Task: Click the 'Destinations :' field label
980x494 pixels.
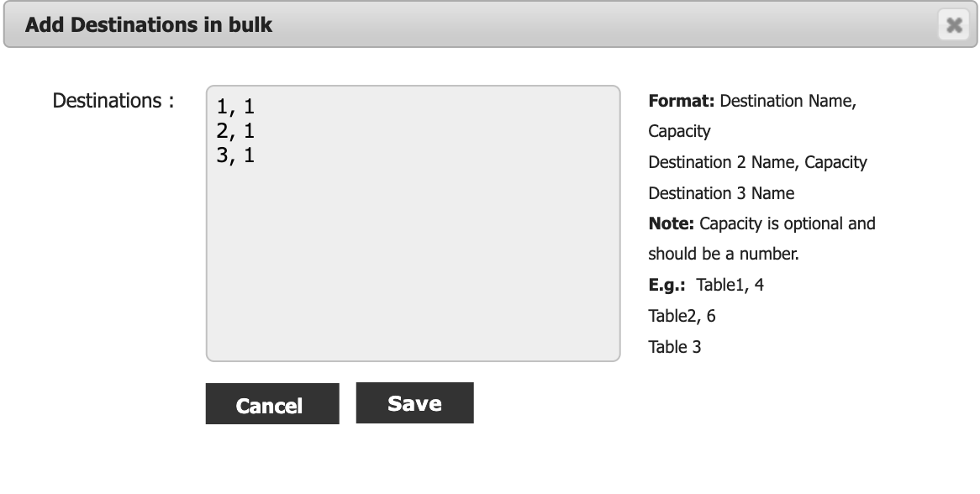Action: tap(113, 101)
